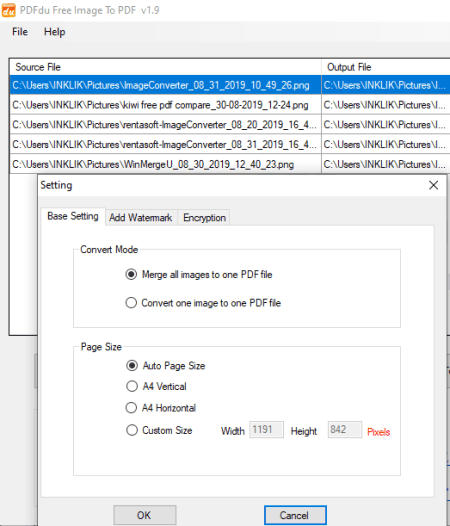This screenshot has height=526, width=450.
Task: Click the Width input field
Action: (266, 430)
